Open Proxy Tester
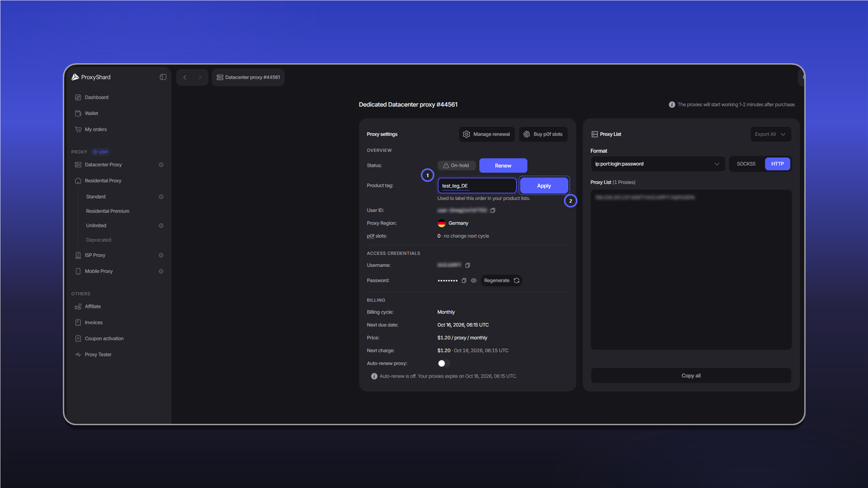The height and width of the screenshot is (488, 868). pyautogui.click(x=98, y=355)
